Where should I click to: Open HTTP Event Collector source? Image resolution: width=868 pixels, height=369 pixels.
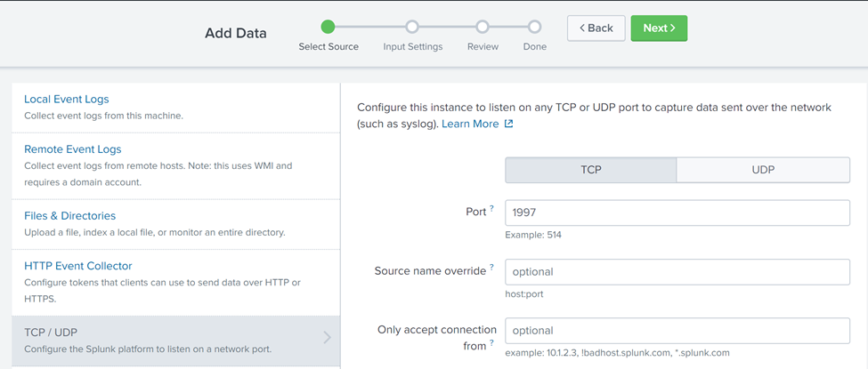78,266
